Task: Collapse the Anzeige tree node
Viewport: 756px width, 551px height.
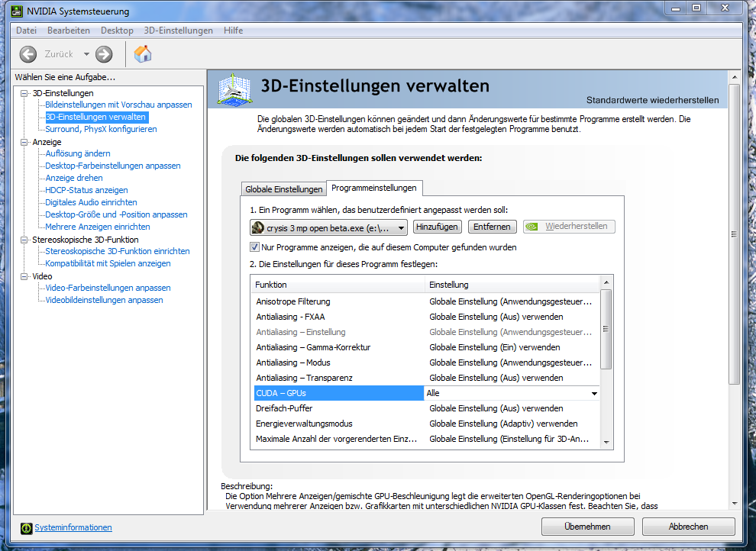Action: tap(24, 142)
